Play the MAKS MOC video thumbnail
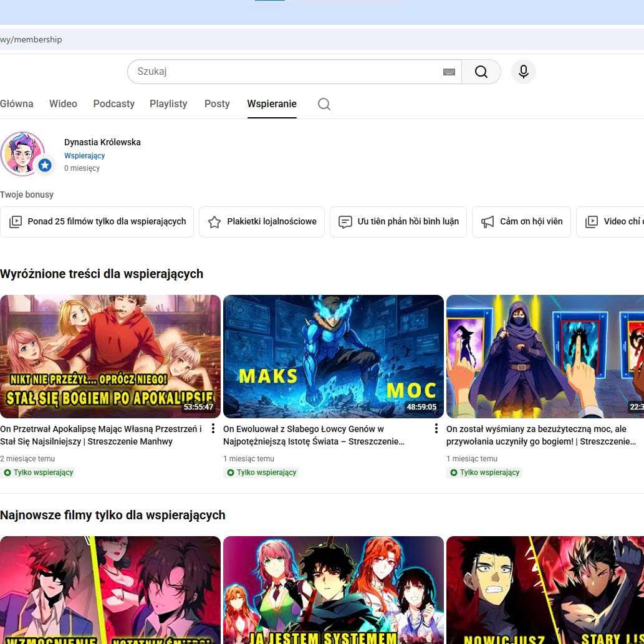Viewport: 644px width, 644px height. [x=334, y=357]
